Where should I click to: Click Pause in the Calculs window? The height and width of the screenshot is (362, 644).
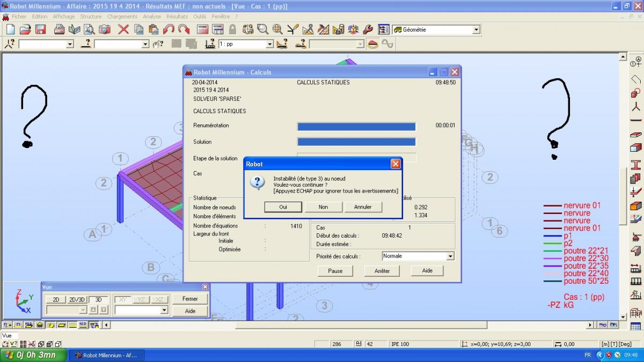pyautogui.click(x=335, y=271)
